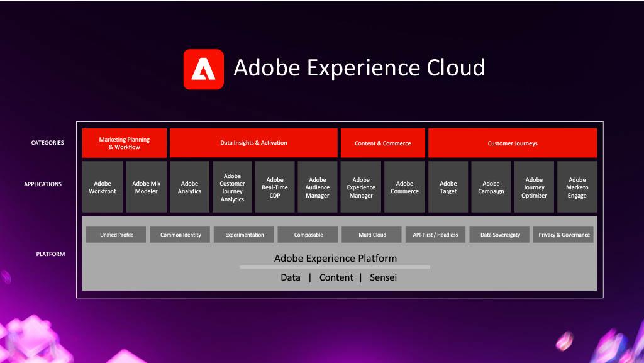Select the Unified Profile platform box
This screenshot has height=363, width=644.
(x=116, y=235)
